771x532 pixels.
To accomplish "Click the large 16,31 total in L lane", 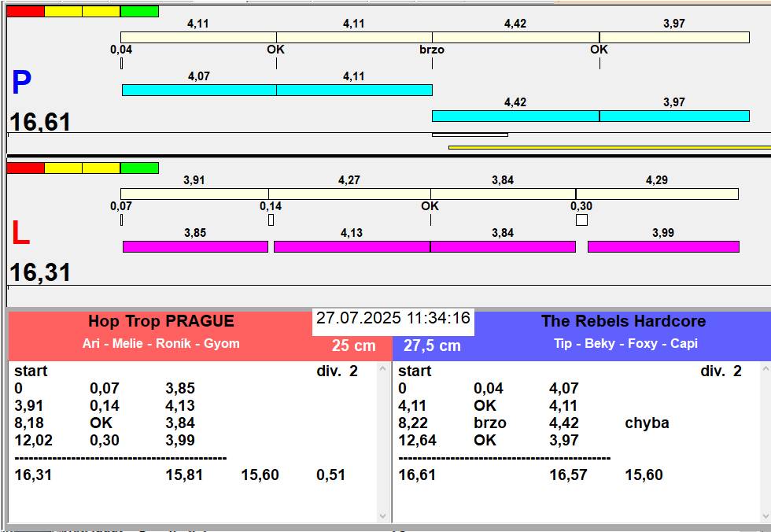I will tap(40, 272).
